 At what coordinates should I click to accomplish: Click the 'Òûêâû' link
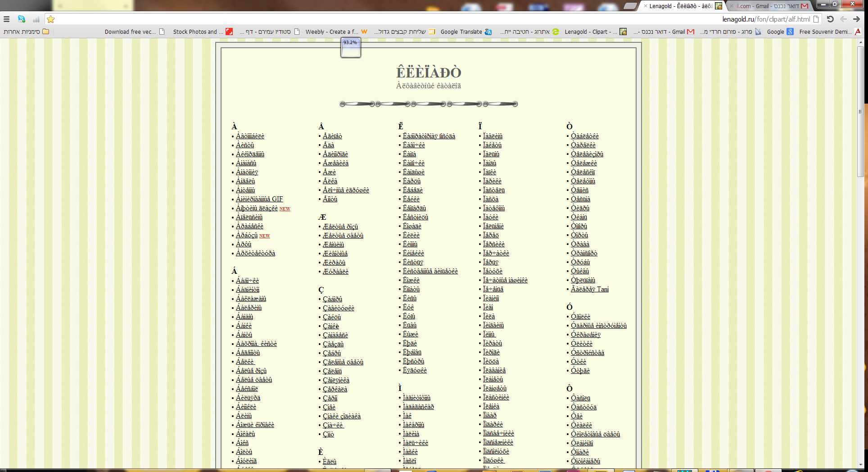tap(580, 271)
